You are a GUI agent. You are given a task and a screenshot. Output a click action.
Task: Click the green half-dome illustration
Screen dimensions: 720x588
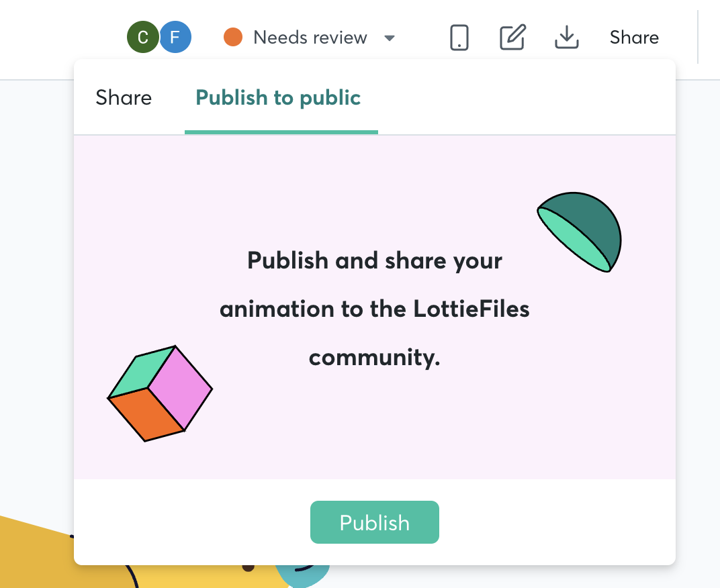580,232
